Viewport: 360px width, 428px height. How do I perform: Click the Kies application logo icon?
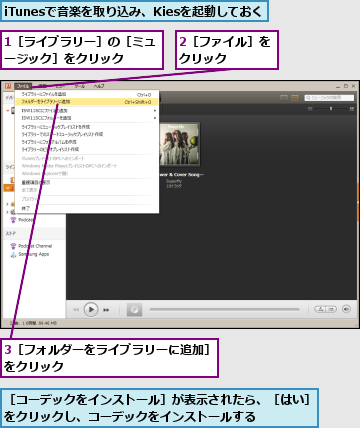click(8, 86)
